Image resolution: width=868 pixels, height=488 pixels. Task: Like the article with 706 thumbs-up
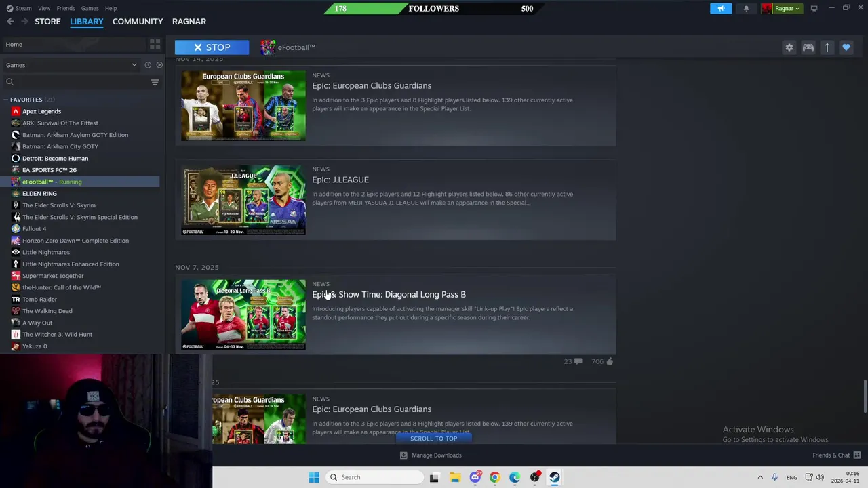602,361
